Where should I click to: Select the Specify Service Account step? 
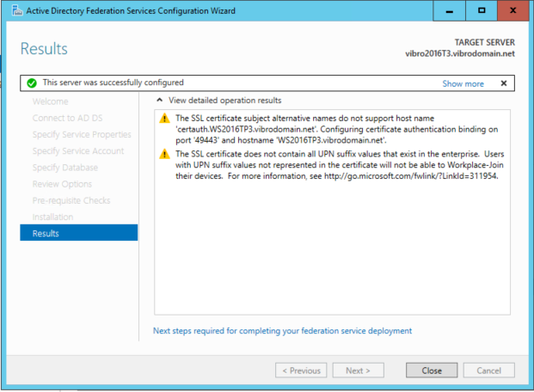click(x=78, y=151)
